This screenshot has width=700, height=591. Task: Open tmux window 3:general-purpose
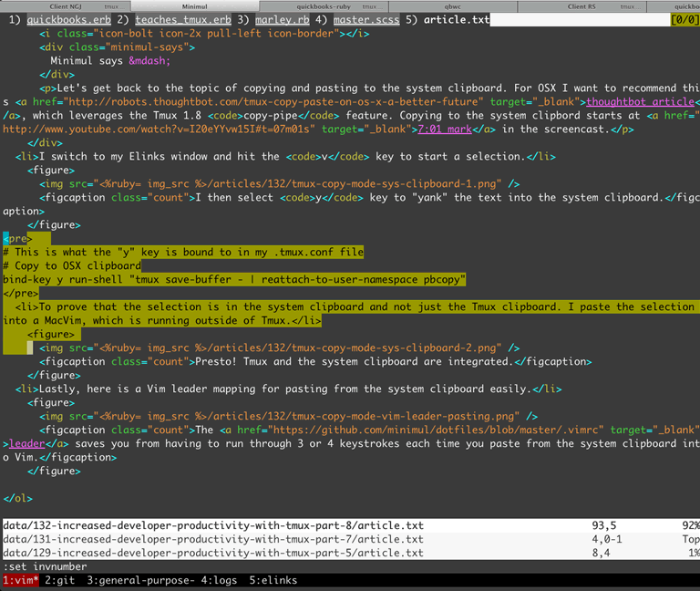(x=140, y=580)
